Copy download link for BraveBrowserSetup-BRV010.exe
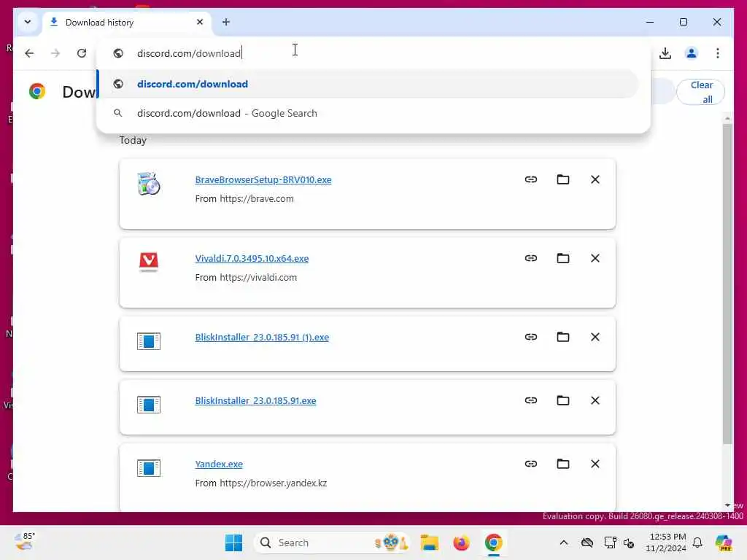This screenshot has height=560, width=747. (x=531, y=179)
